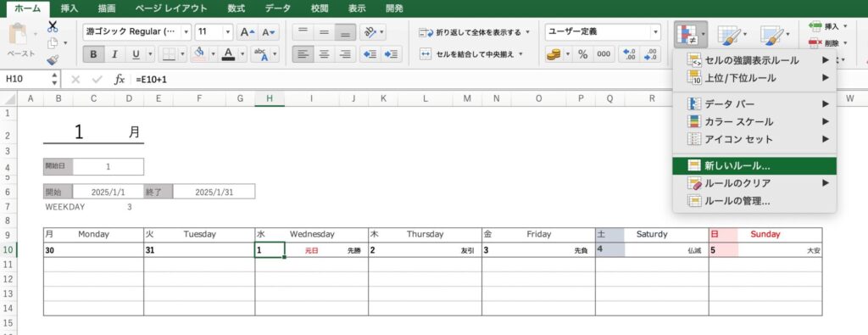This screenshot has width=868, height=335.
Task: Apply comma style 000 format
Action: point(604,54)
